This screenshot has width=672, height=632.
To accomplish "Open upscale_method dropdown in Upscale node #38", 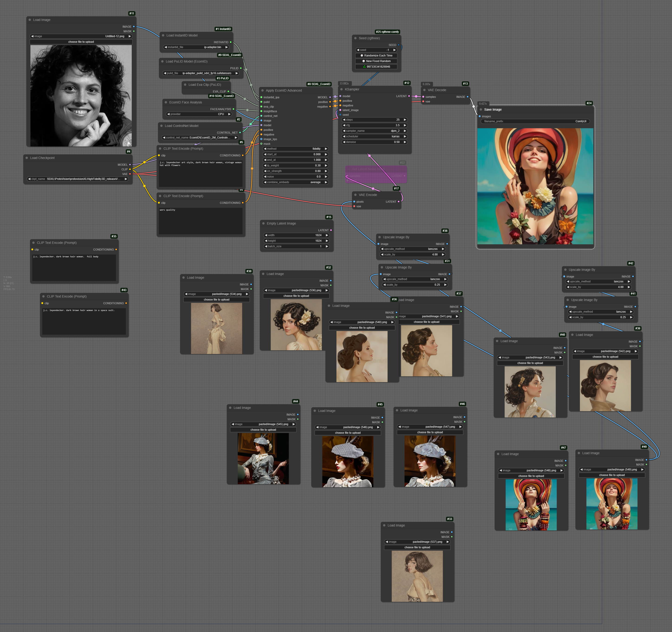I will pos(413,249).
